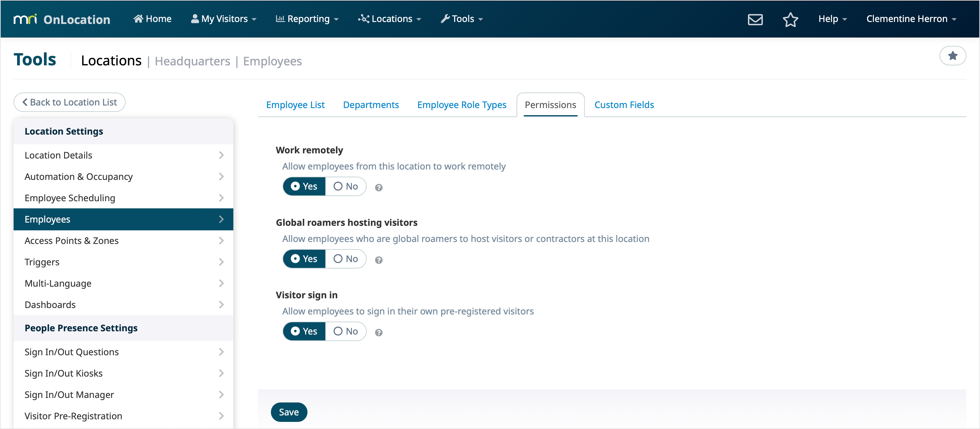The height and width of the screenshot is (429, 980).
Task: Select No for Visitor sign in
Action: click(345, 331)
